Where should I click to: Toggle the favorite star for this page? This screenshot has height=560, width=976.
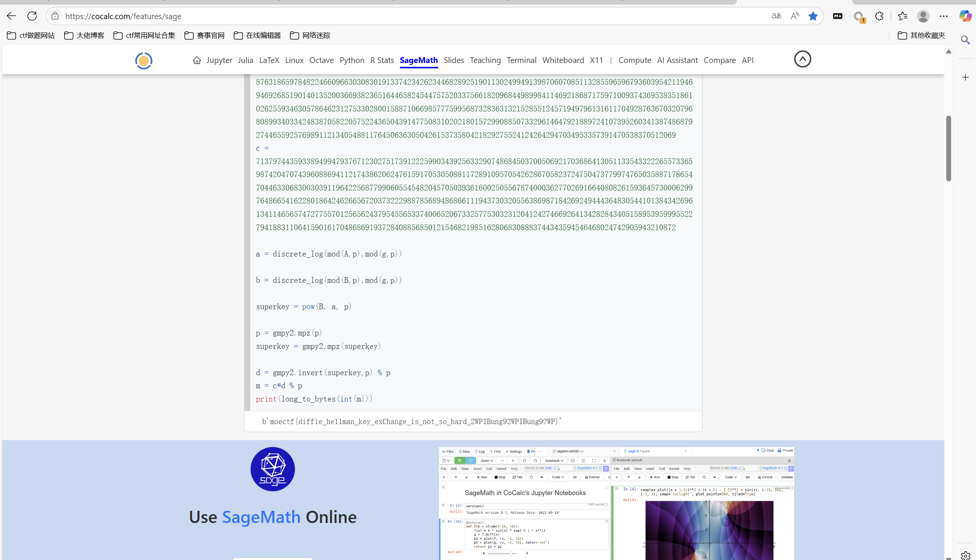(813, 16)
